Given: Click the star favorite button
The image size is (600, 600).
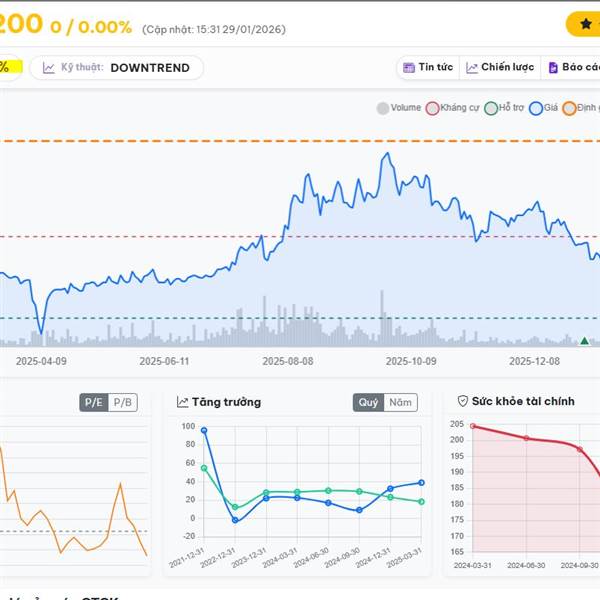Looking at the screenshot, I should 585,24.
